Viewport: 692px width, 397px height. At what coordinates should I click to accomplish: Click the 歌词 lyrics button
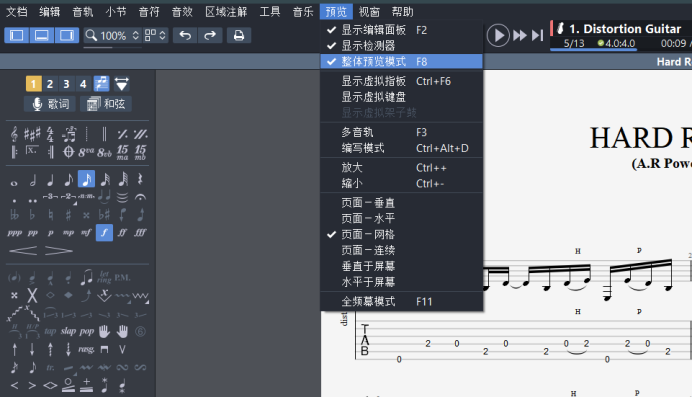50,104
